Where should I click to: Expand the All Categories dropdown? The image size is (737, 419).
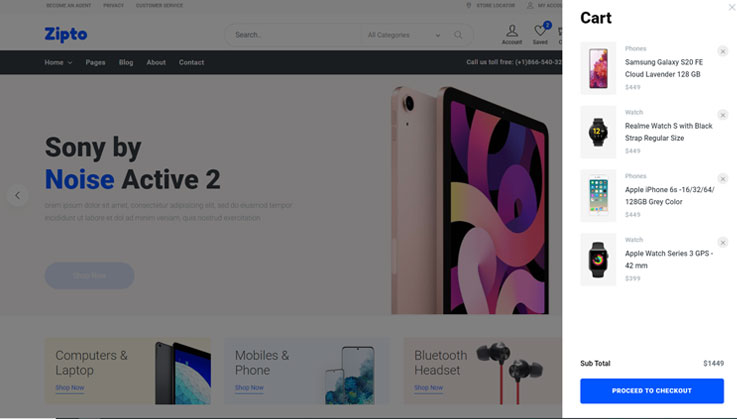coord(404,35)
